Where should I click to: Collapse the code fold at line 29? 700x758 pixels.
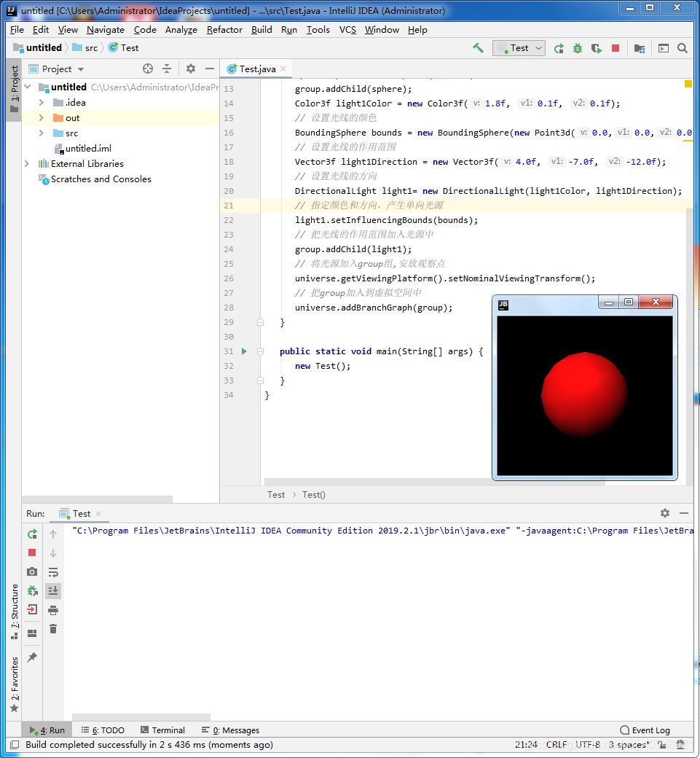pos(260,322)
